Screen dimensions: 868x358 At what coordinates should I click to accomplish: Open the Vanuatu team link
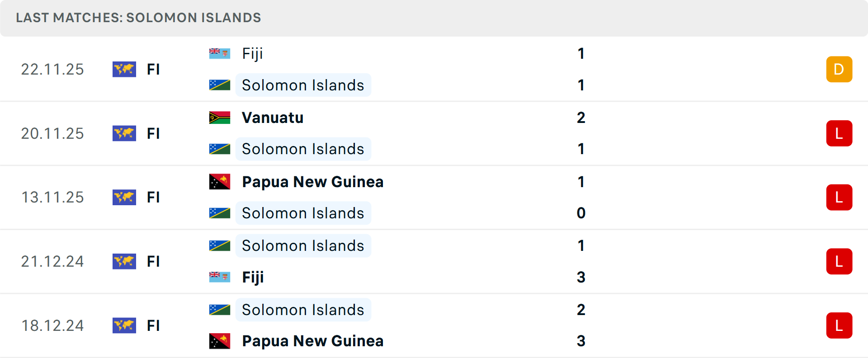pos(273,118)
